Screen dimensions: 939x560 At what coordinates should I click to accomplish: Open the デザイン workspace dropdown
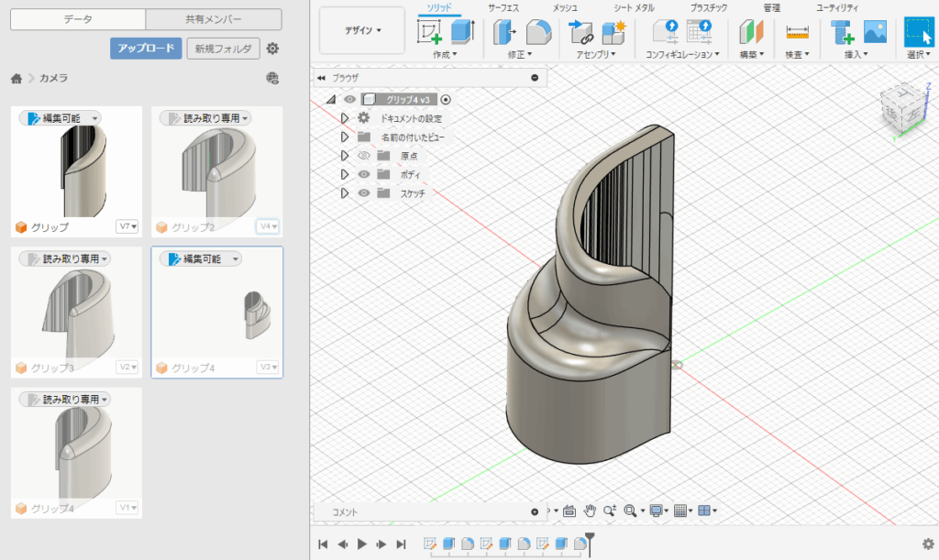click(362, 30)
